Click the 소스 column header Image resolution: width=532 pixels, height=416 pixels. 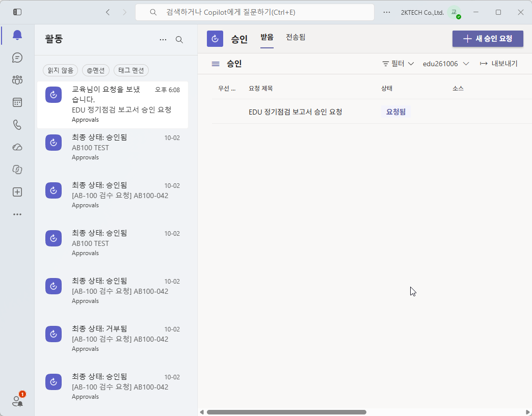(x=458, y=89)
